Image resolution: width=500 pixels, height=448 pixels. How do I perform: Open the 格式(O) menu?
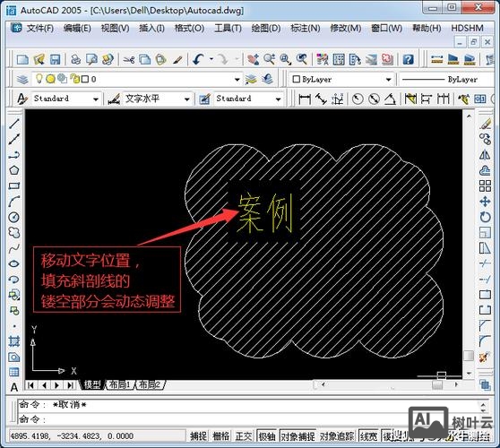click(189, 28)
